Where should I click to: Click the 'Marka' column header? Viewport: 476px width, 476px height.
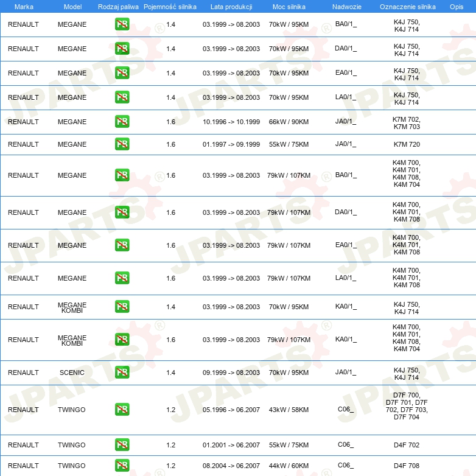pos(24,6)
